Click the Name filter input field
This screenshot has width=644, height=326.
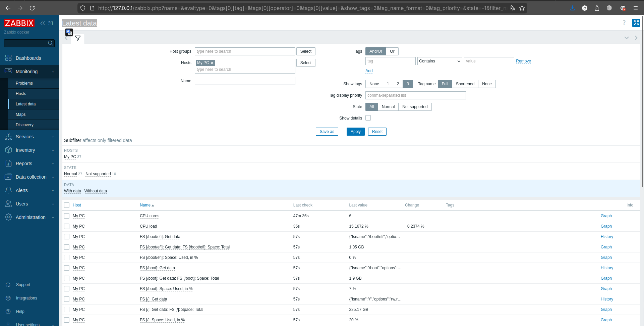[x=245, y=81]
